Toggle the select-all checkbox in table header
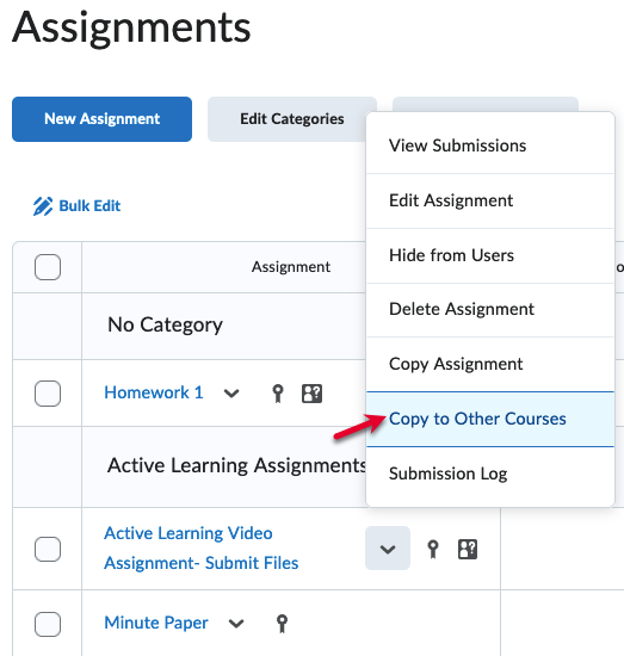This screenshot has height=656, width=624. coord(47,267)
